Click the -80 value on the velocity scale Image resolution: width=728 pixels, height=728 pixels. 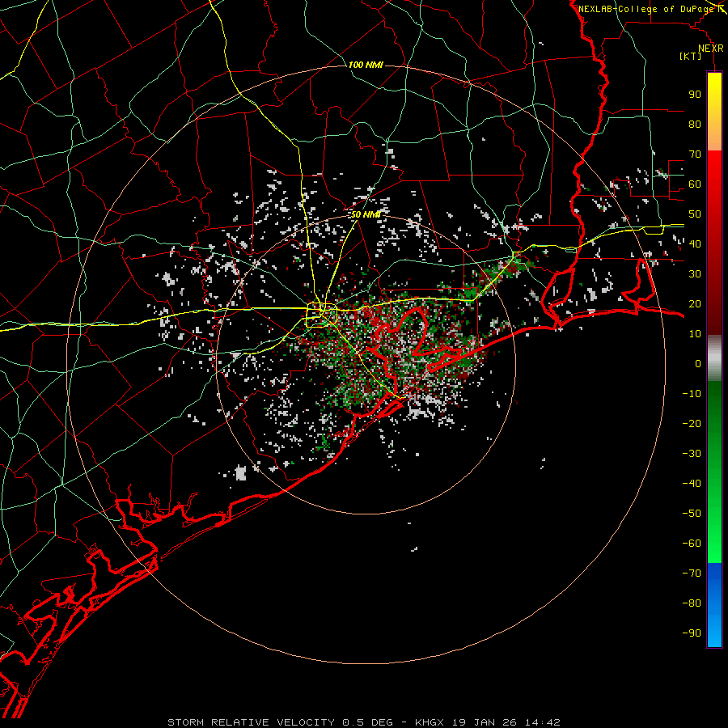(692, 603)
